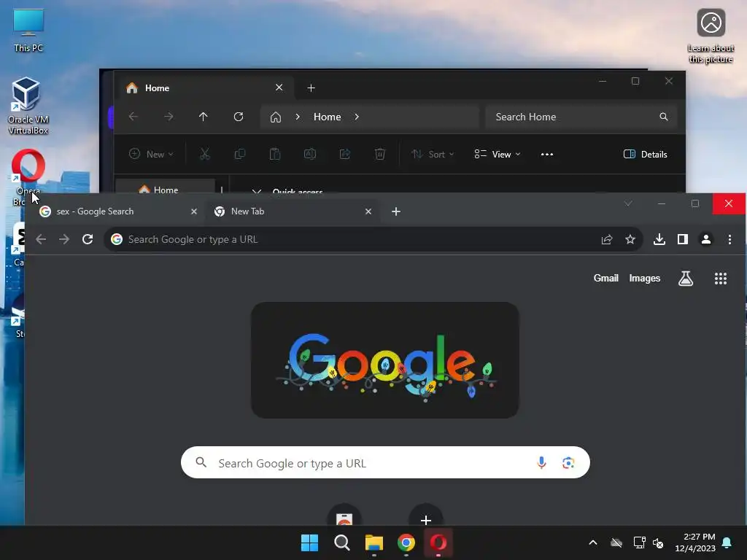Click the Oracle VM VirtualBox desktop icon
The height and width of the screenshot is (560, 747).
(28, 106)
